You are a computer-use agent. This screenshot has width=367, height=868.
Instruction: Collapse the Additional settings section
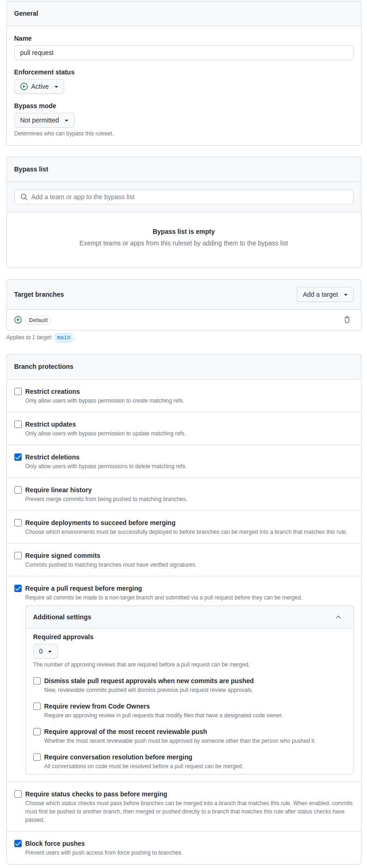(x=338, y=617)
